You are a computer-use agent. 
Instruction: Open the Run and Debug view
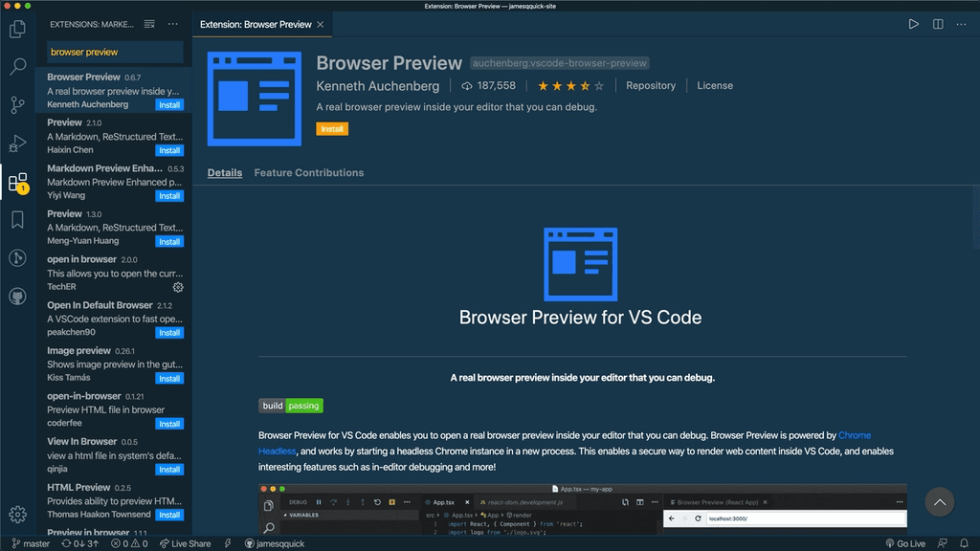pos(17,143)
